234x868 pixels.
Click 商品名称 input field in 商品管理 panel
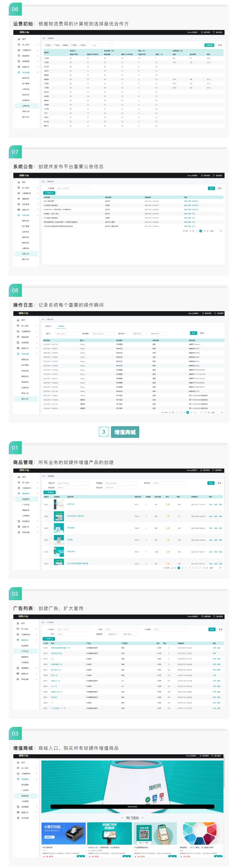click(74, 483)
